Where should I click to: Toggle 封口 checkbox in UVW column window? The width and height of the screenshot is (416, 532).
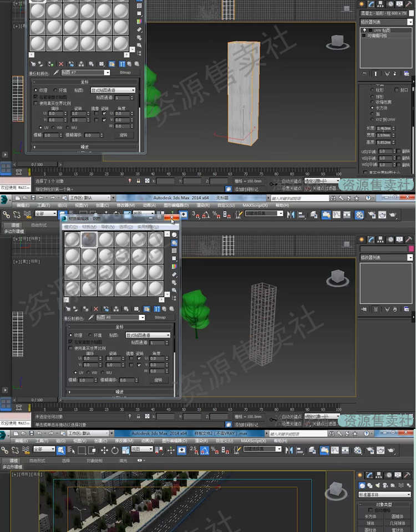tap(396, 90)
